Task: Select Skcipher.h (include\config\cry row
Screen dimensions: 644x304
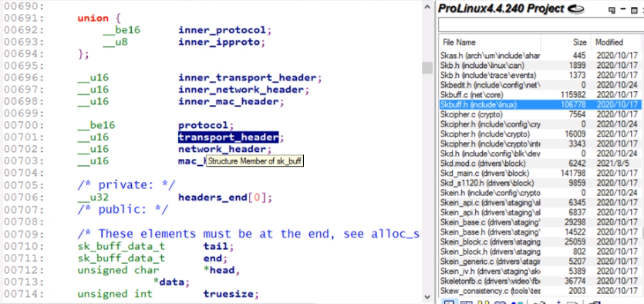Action: tap(540, 124)
